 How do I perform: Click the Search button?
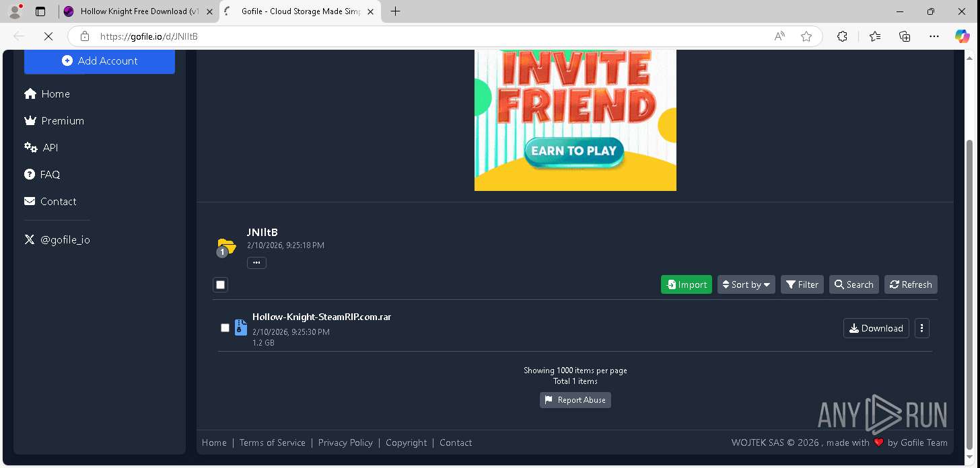(854, 284)
